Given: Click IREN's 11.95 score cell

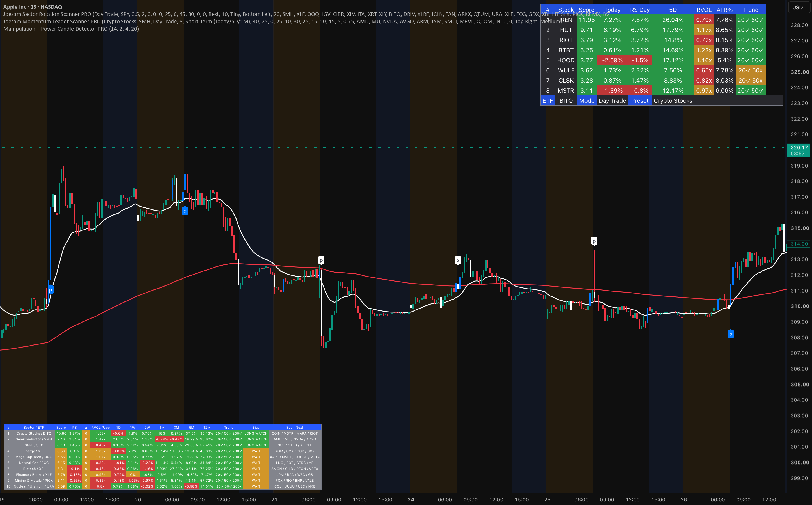Looking at the screenshot, I should (x=587, y=20).
